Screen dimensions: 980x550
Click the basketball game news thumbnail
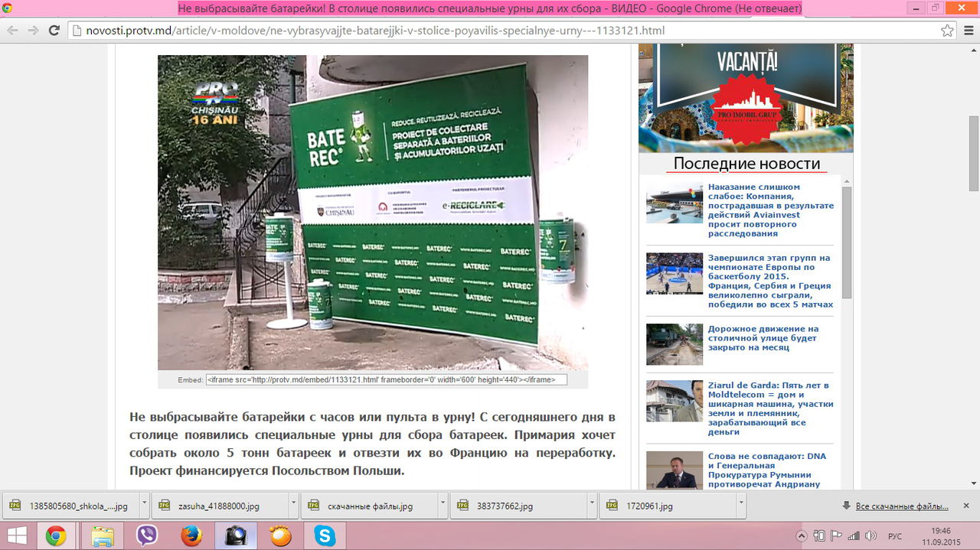click(674, 274)
